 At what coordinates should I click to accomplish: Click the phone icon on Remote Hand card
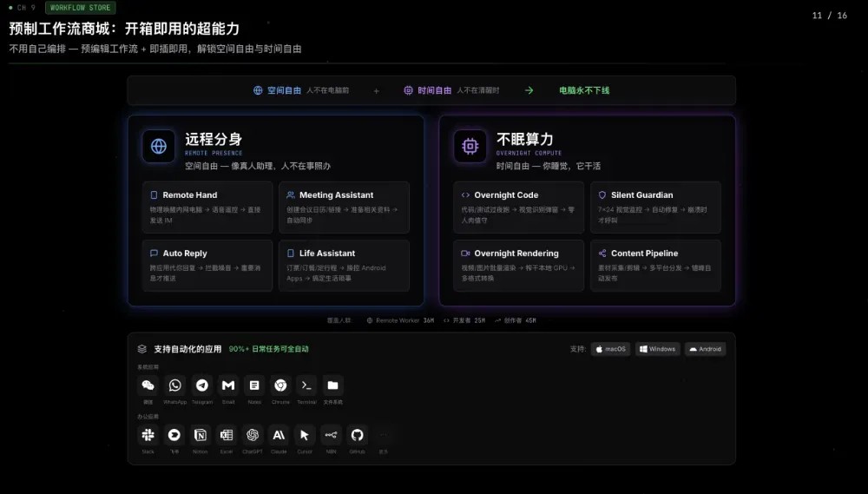154,195
